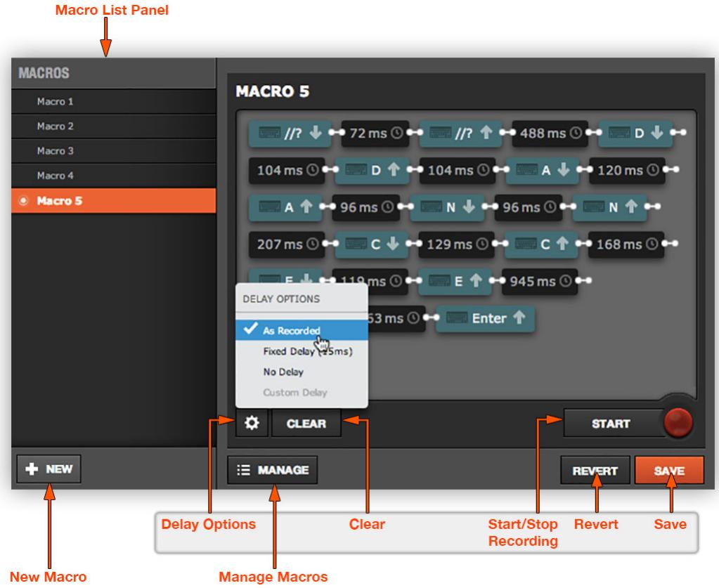The height and width of the screenshot is (588, 719).
Task: Select the A key-up event block
Action: tap(285, 207)
